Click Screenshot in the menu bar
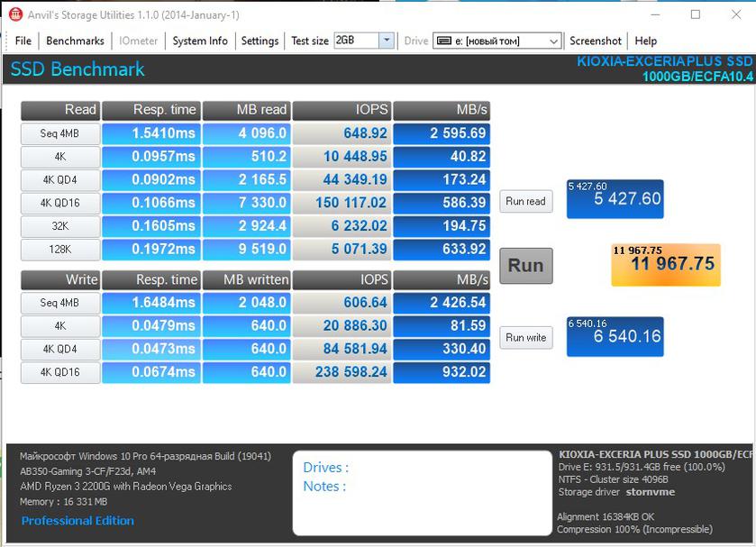 (x=596, y=41)
